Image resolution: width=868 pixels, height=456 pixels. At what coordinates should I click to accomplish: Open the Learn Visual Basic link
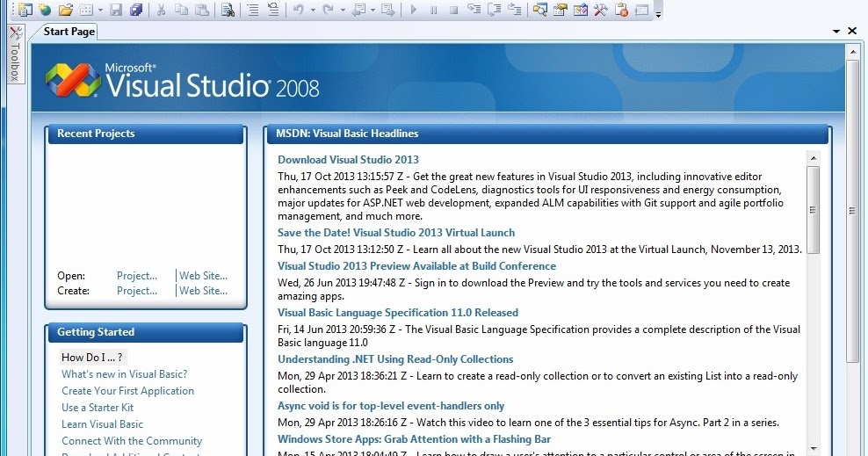pyautogui.click(x=103, y=423)
